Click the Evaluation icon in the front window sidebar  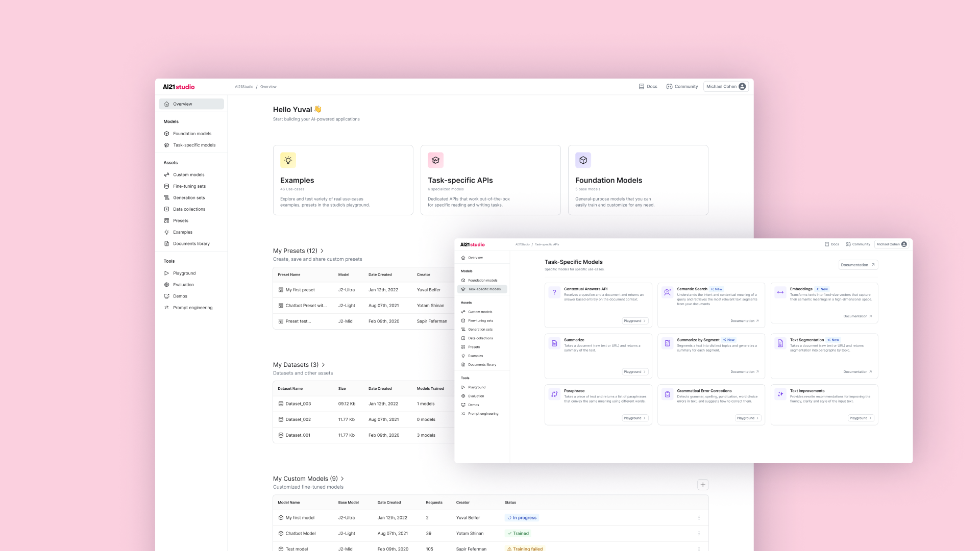(x=463, y=396)
